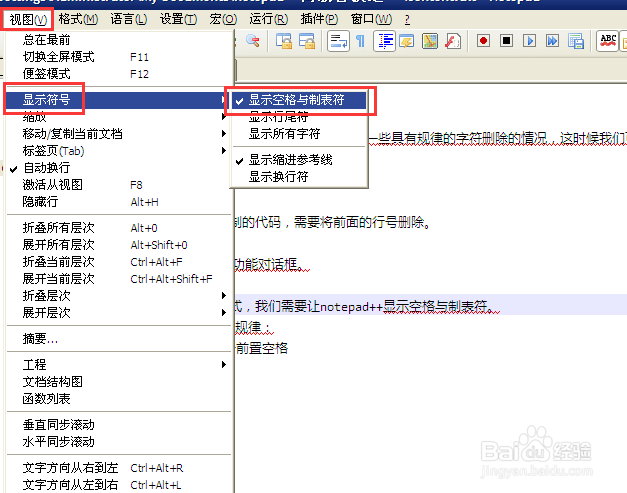Enable 显示行尾符 in submenu
The width and height of the screenshot is (627, 493).
299,117
